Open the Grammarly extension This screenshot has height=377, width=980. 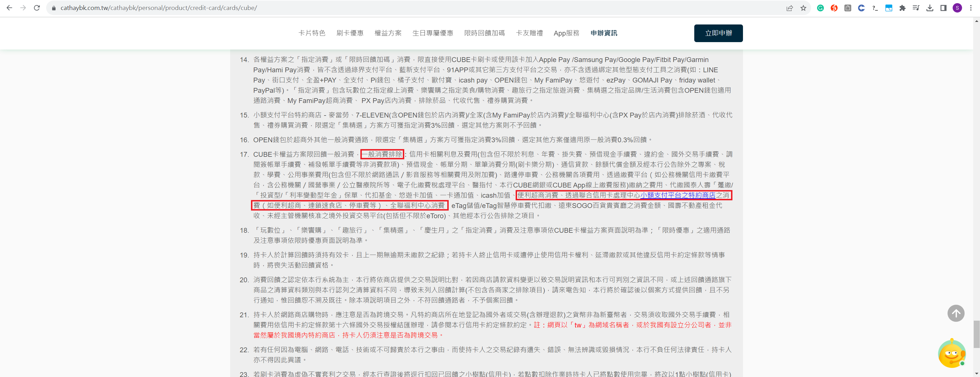tap(820, 8)
